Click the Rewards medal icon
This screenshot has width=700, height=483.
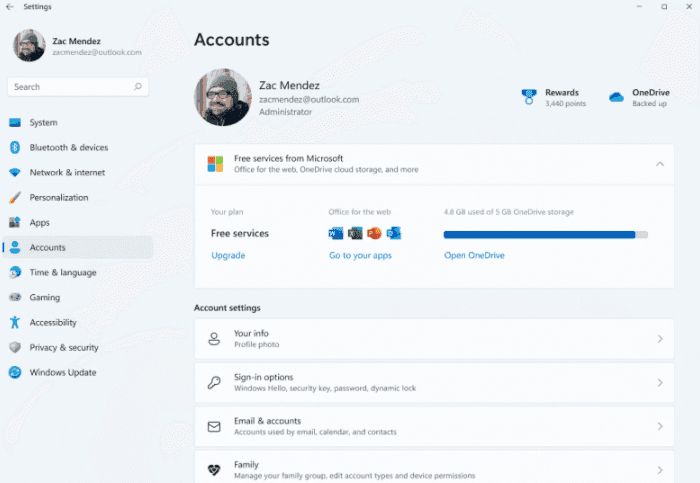pos(529,97)
